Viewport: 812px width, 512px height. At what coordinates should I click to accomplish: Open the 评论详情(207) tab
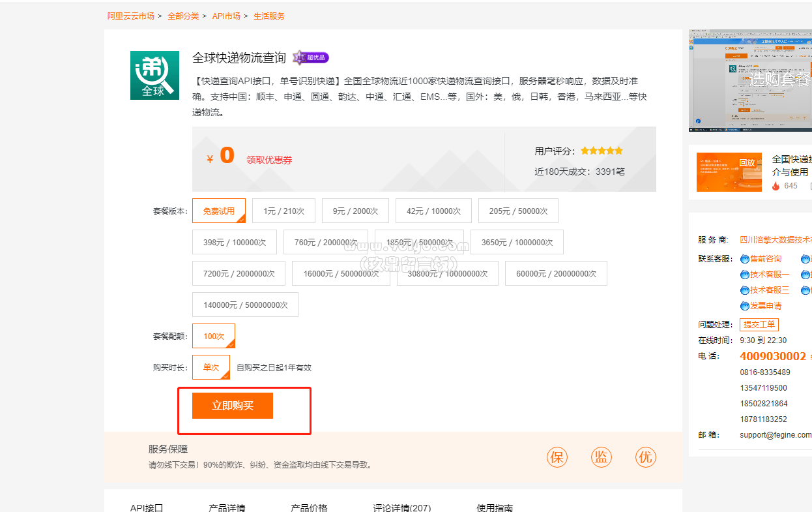402,507
